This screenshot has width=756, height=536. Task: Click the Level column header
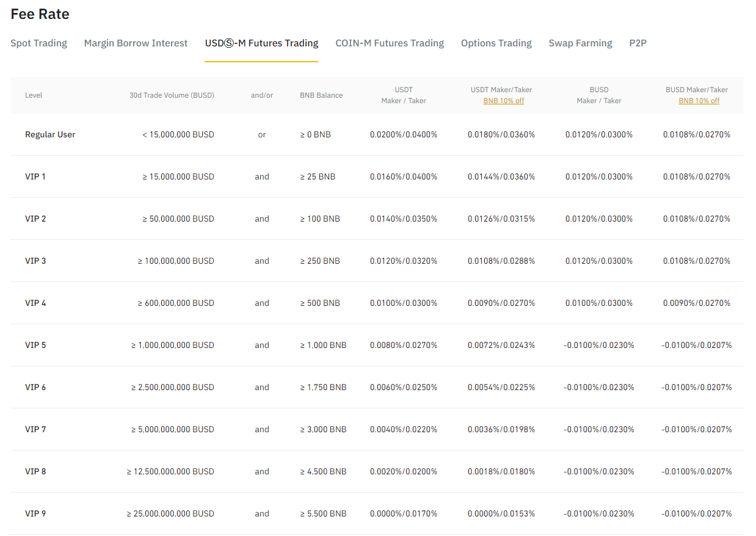tap(34, 95)
